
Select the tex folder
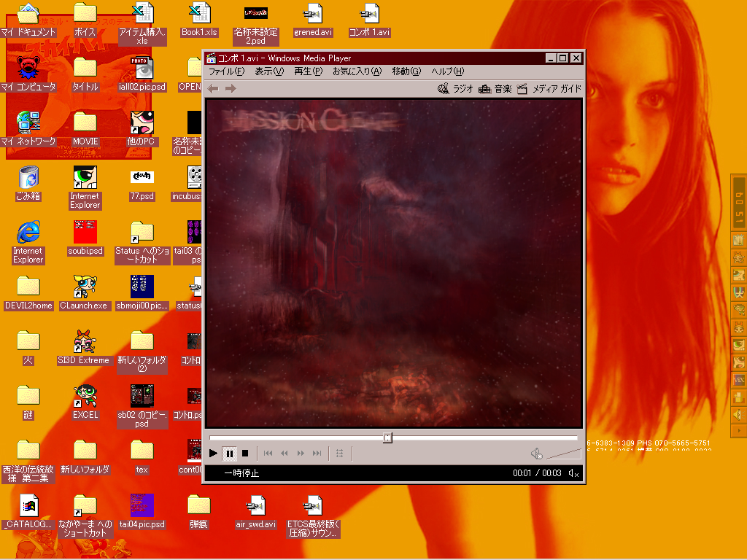[x=142, y=458]
